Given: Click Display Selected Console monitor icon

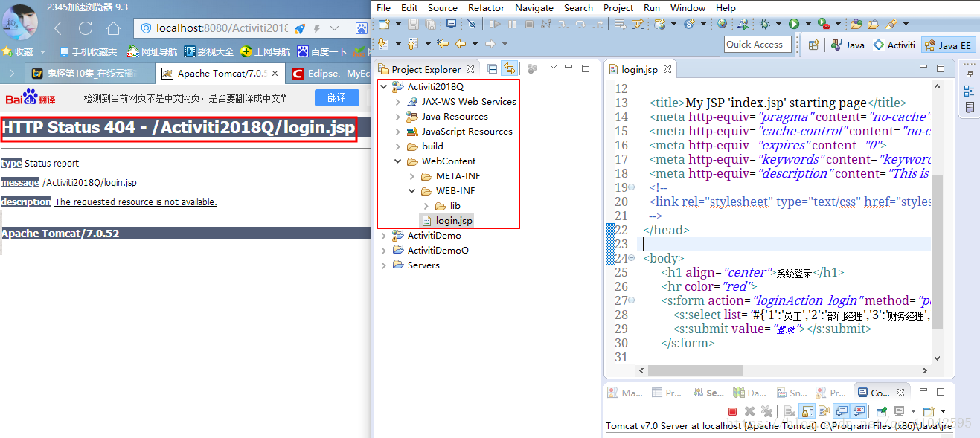Looking at the screenshot, I should point(899,411).
